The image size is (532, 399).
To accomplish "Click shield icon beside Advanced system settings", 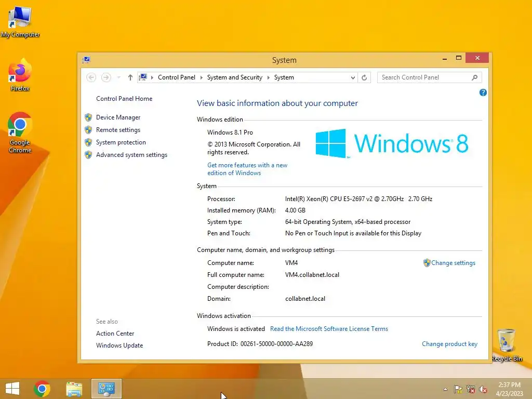I will coord(88,155).
